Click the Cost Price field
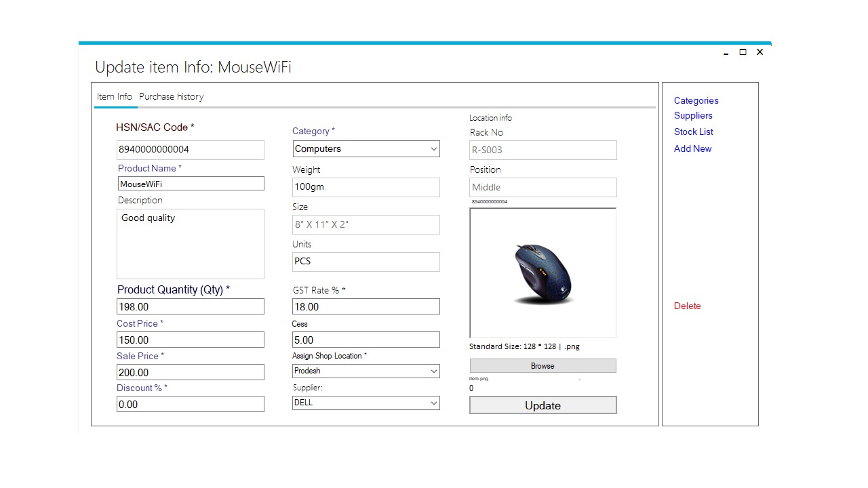The width and height of the screenshot is (868, 488). 191,340
